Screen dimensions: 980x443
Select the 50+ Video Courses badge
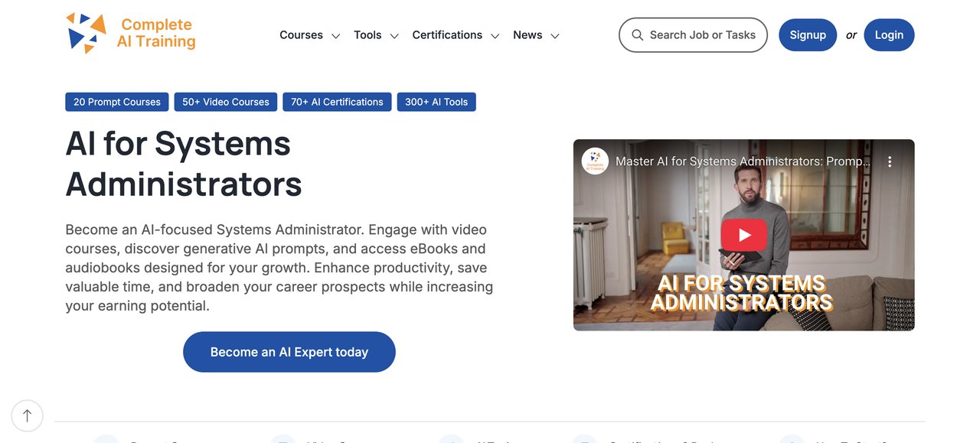[226, 102]
